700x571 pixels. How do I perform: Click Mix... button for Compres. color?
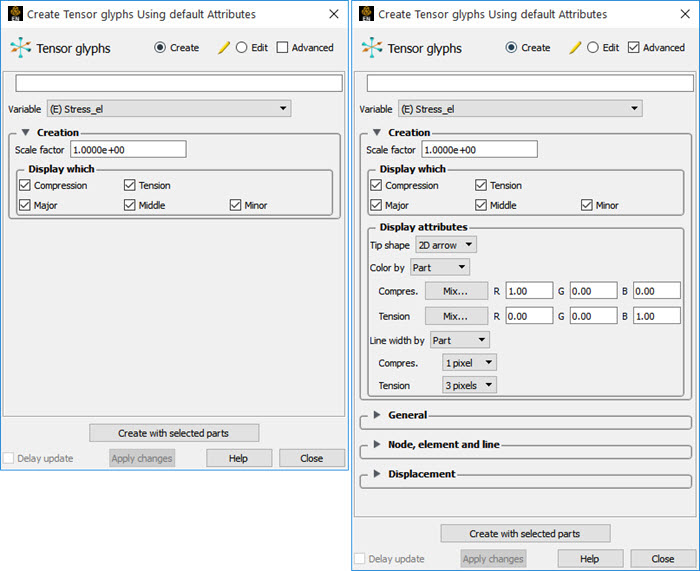(x=456, y=291)
